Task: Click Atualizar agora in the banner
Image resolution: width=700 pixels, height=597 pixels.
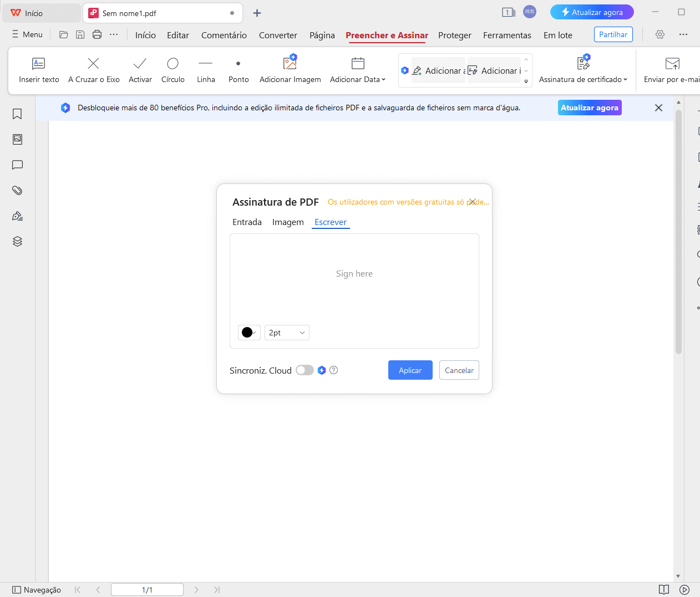Action: tap(590, 108)
